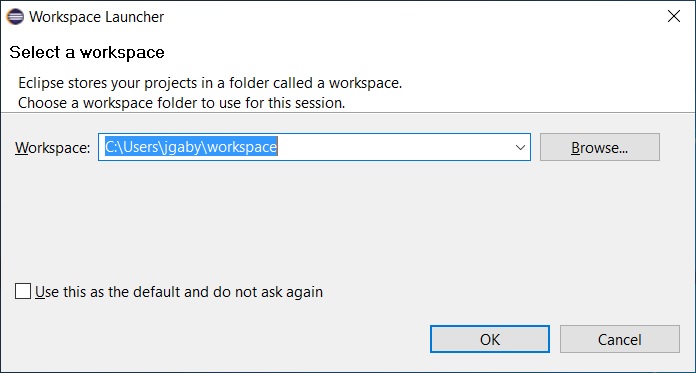Screen dimensions: 696x373
Task: Click the 'Eclipse stores your projects' description line
Action: [210, 83]
